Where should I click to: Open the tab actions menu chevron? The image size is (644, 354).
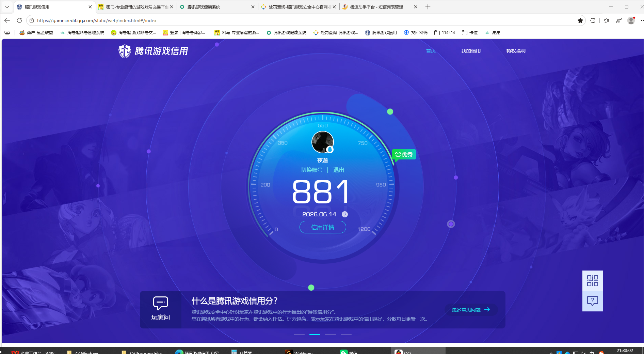click(x=7, y=7)
